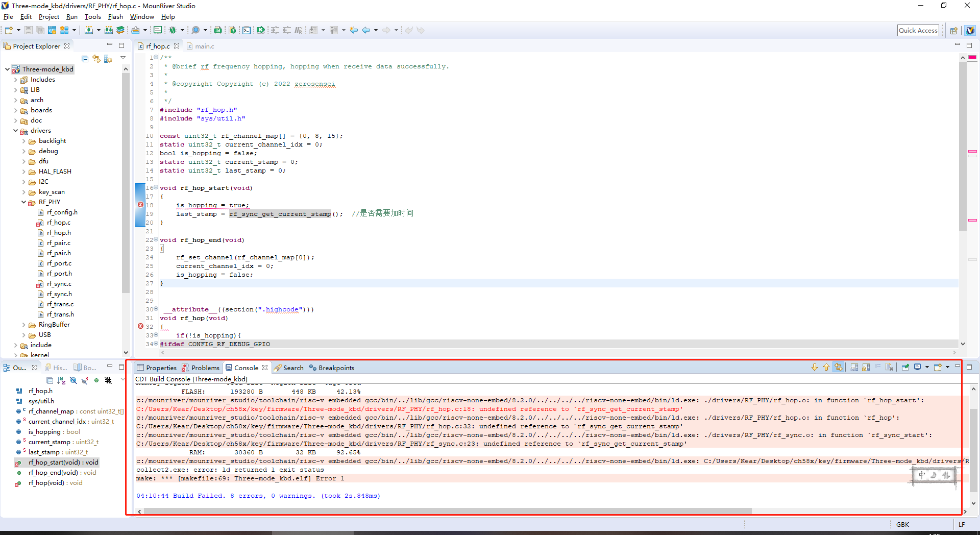This screenshot has width=980, height=535.
Task: Select is_hopping : bool in Outline
Action: [x=54, y=432]
